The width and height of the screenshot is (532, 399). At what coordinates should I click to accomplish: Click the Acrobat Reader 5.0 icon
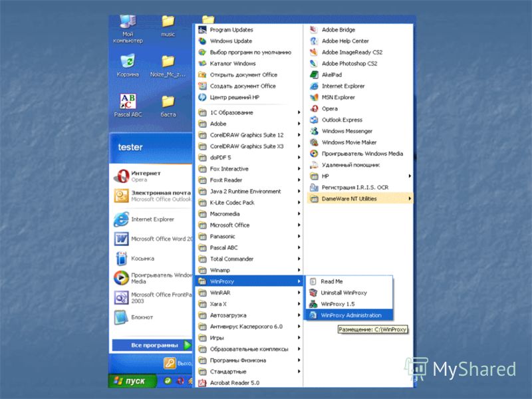tap(203, 383)
